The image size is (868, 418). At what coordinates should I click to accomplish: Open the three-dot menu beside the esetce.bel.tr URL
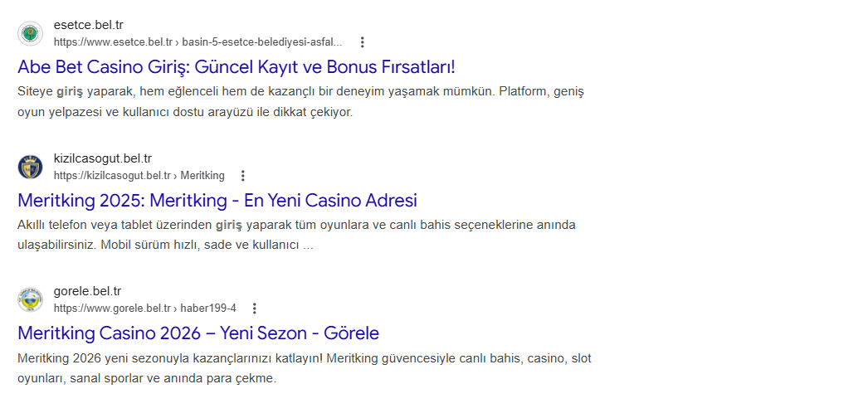(362, 42)
